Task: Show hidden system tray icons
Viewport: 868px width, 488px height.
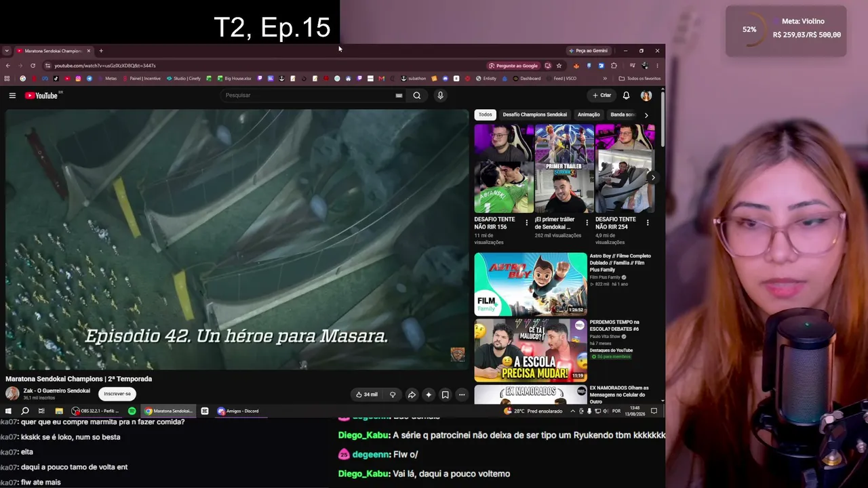Action: point(572,411)
